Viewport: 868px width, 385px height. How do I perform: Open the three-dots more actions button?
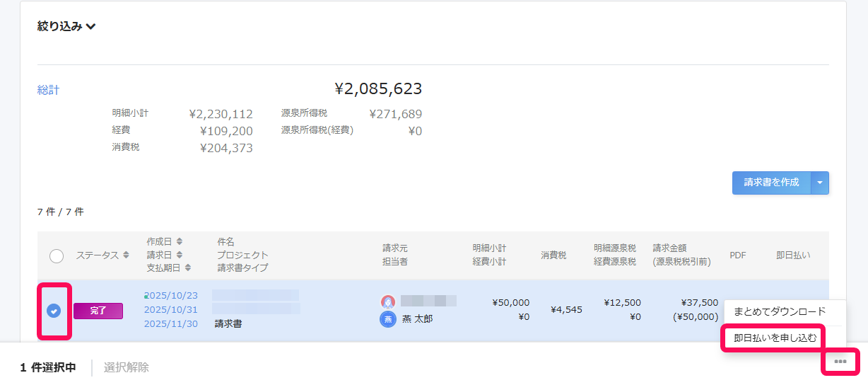(x=840, y=362)
